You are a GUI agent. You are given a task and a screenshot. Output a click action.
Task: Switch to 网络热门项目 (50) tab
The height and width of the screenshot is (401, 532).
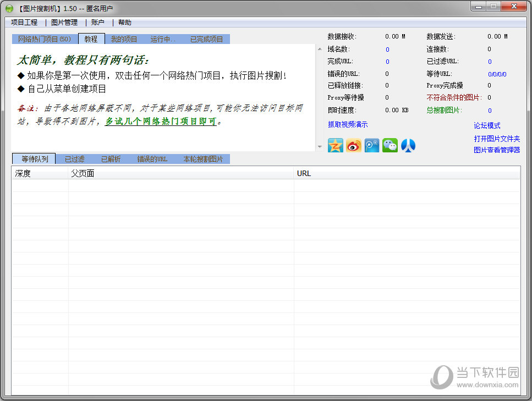(45, 39)
